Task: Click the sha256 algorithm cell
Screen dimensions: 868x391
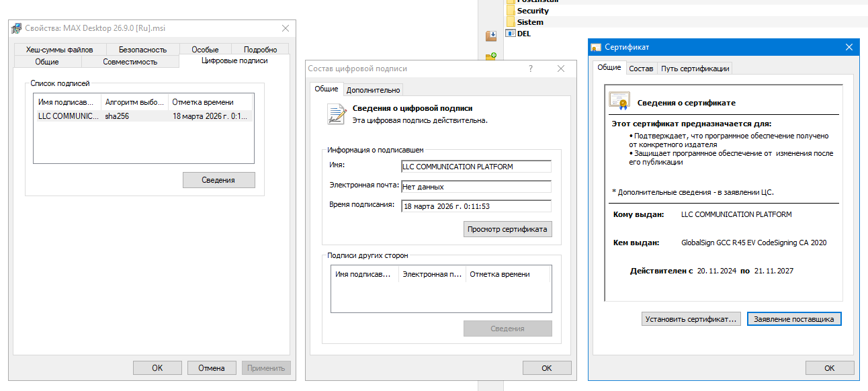Action: pos(117,116)
